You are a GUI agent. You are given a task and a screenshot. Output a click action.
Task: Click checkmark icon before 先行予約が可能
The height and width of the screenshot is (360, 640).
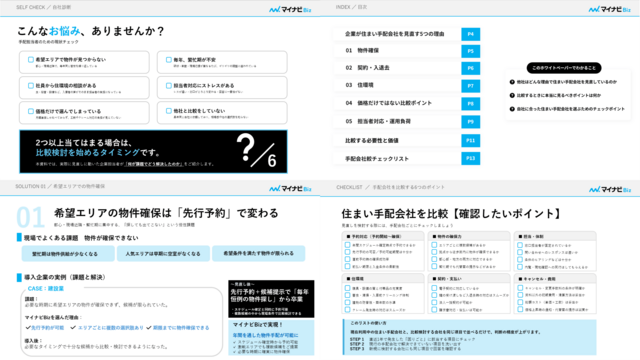(28, 327)
